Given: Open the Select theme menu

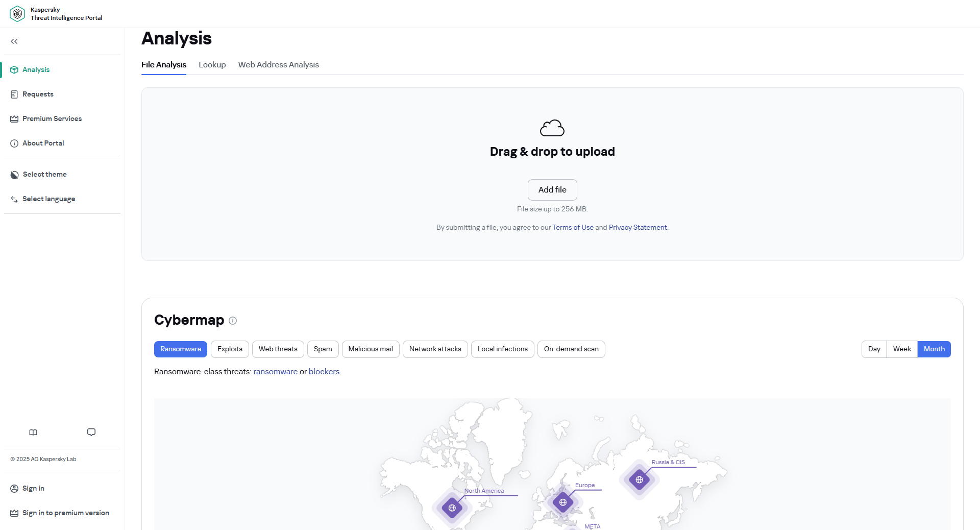Looking at the screenshot, I should [x=44, y=175].
